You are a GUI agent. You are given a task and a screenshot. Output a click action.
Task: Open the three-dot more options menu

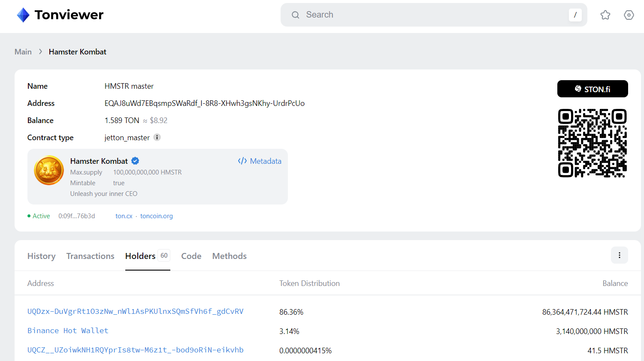620,255
